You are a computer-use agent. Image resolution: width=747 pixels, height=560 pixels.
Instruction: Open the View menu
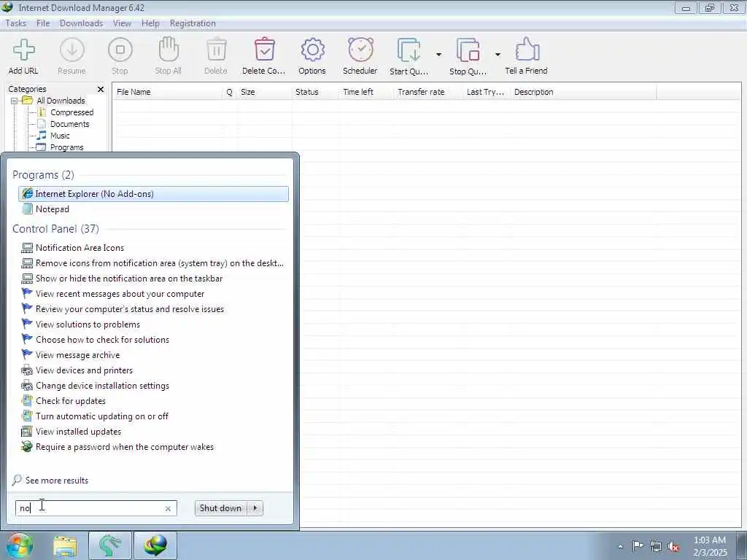[x=122, y=23]
